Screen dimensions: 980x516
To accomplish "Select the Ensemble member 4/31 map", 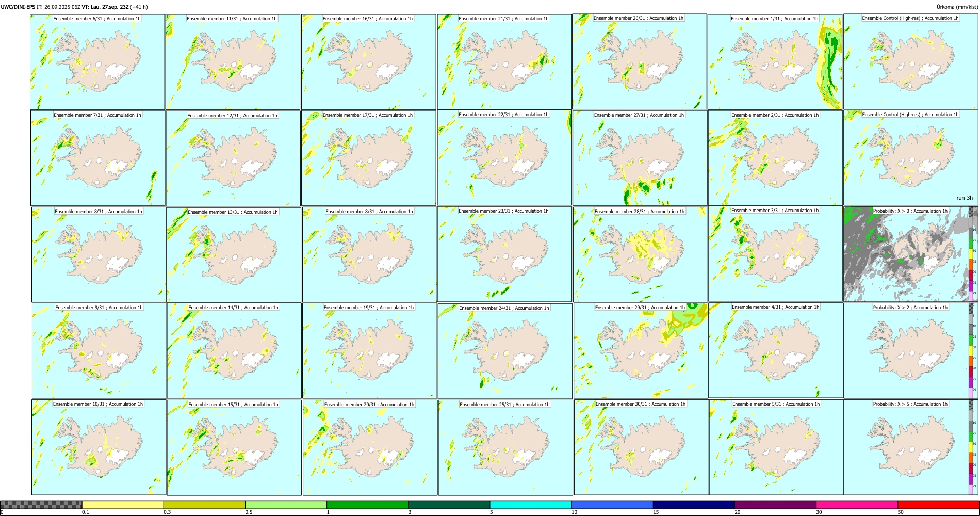I will [x=776, y=350].
